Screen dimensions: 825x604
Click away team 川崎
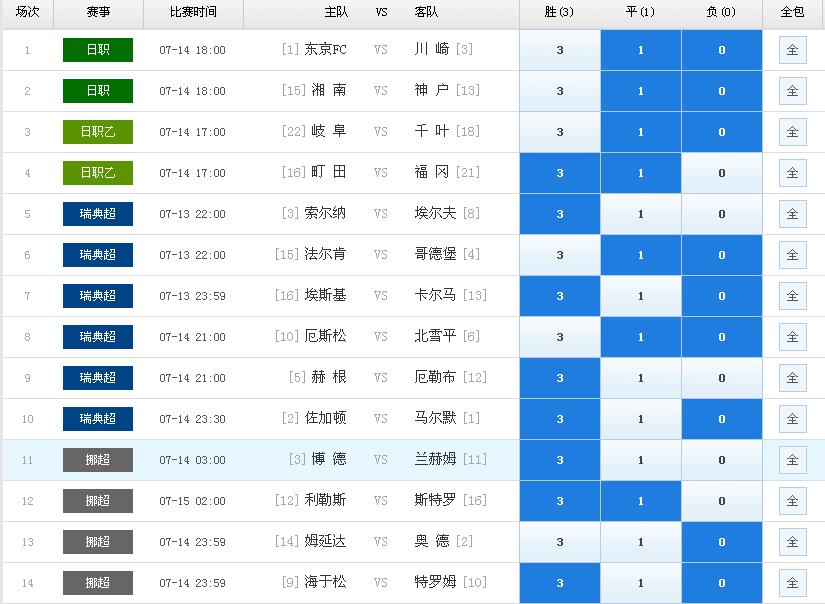click(432, 49)
